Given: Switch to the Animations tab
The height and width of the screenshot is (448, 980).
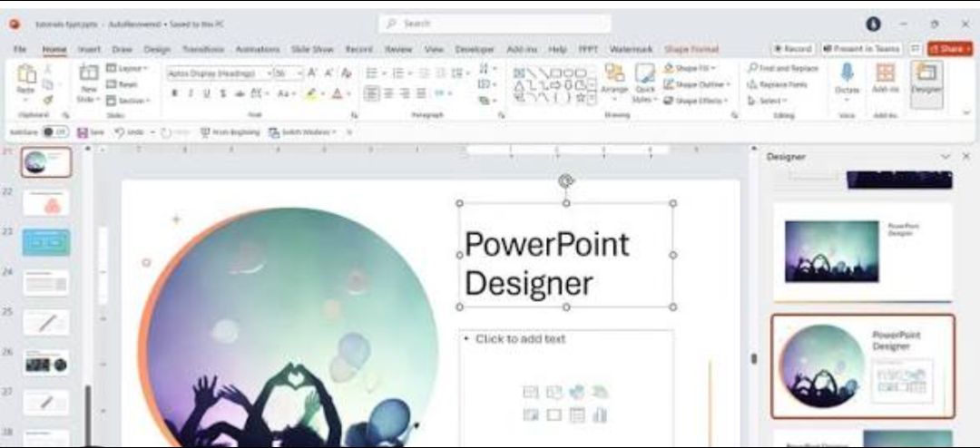Looking at the screenshot, I should pyautogui.click(x=258, y=49).
